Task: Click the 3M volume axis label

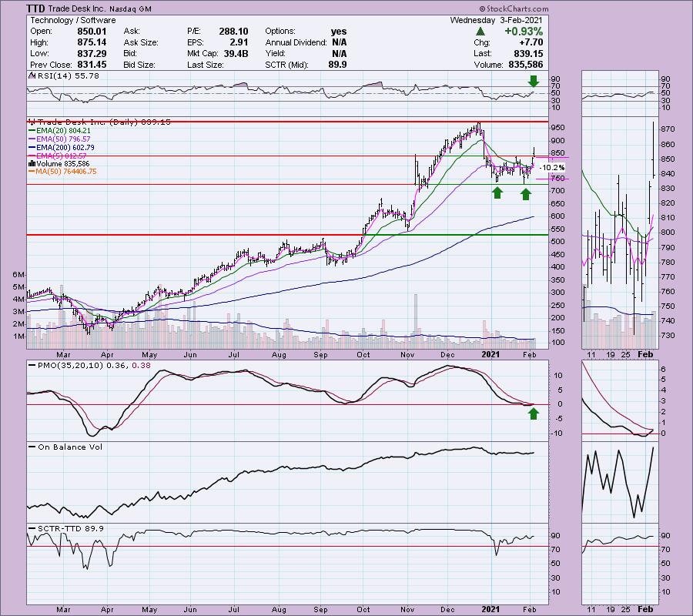Action: (x=18, y=312)
